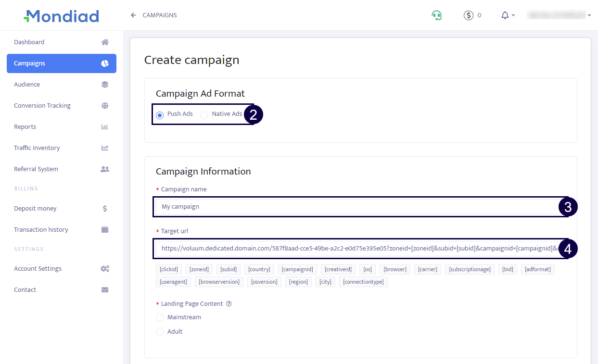
Task: Open Conversion Tracking in sidebar
Action: tap(42, 106)
